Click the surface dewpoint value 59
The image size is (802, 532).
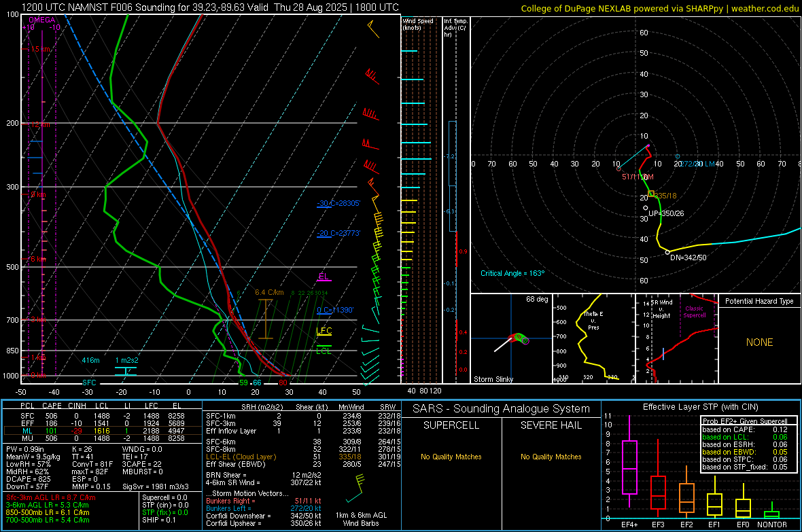click(243, 383)
